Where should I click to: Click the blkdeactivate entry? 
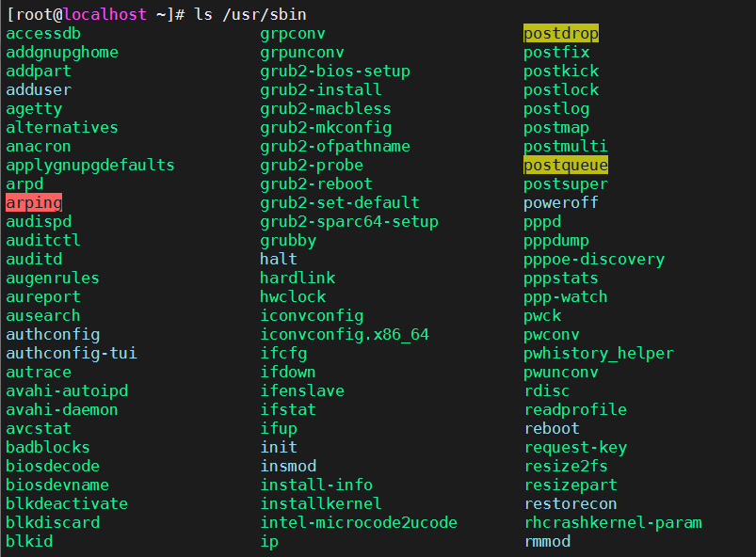67,503
